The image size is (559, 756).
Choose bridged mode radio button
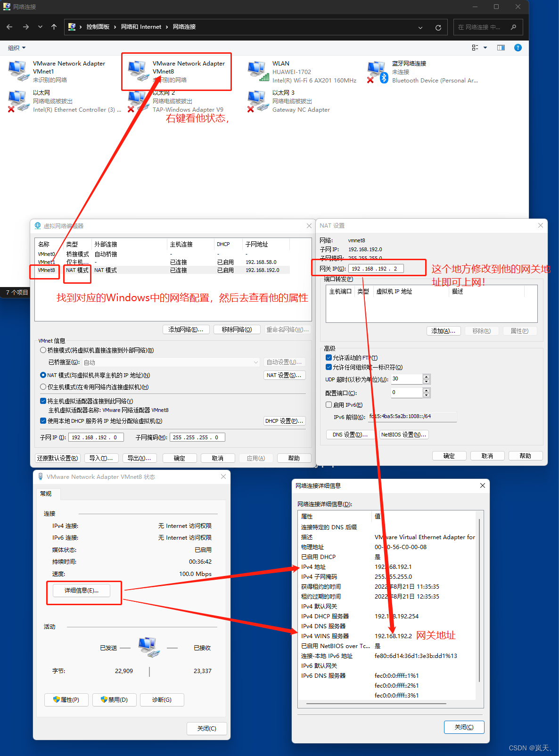pyautogui.click(x=43, y=350)
